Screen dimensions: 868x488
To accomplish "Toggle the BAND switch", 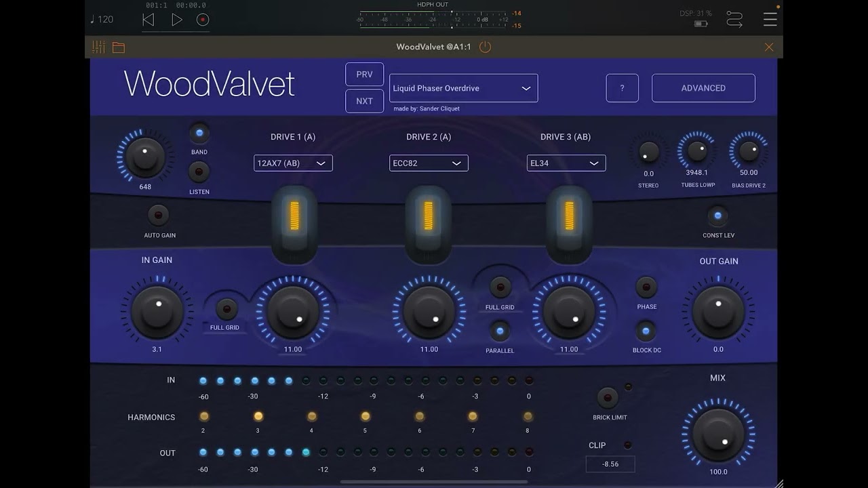I will pyautogui.click(x=199, y=133).
